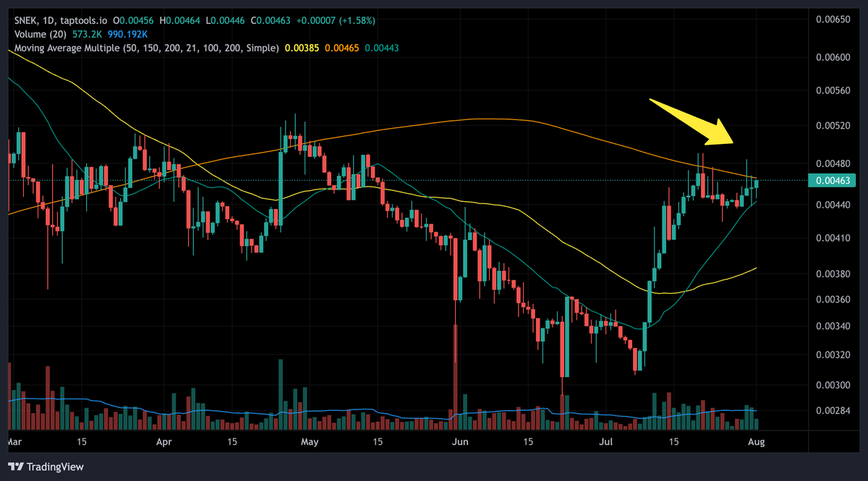Screen dimensions: 868x481
Task: Click the Apr label on the time axis
Action: (164, 440)
